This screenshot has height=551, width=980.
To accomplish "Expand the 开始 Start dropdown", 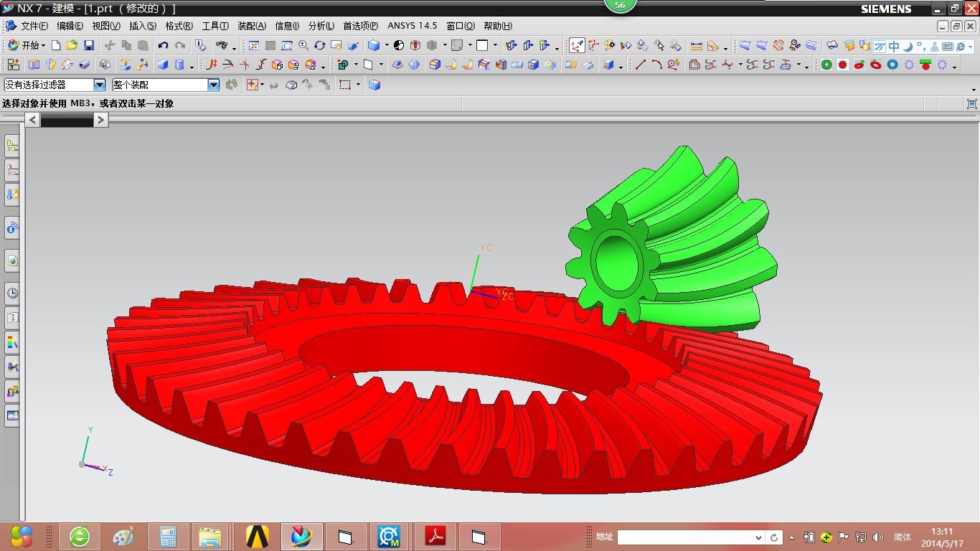I will click(27, 45).
